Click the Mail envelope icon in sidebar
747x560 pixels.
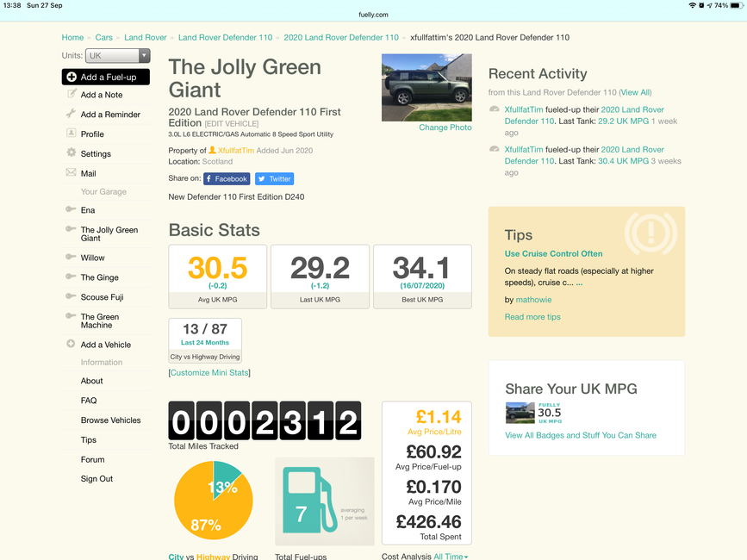click(71, 172)
